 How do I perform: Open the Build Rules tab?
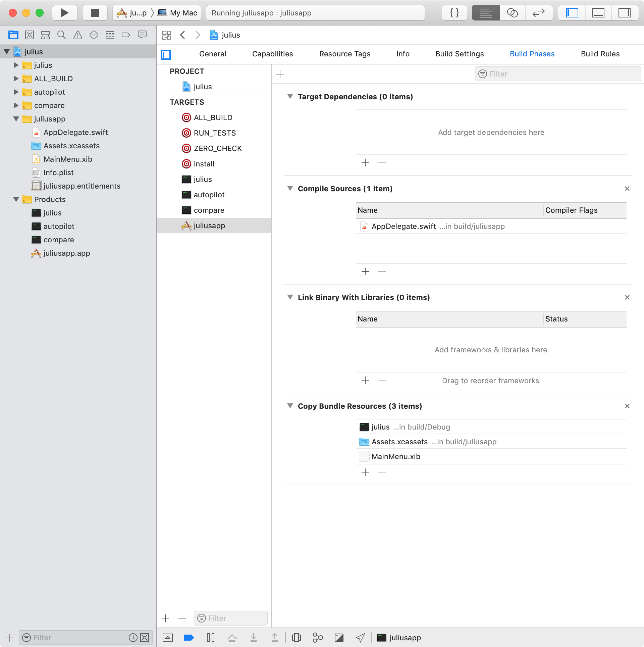600,54
